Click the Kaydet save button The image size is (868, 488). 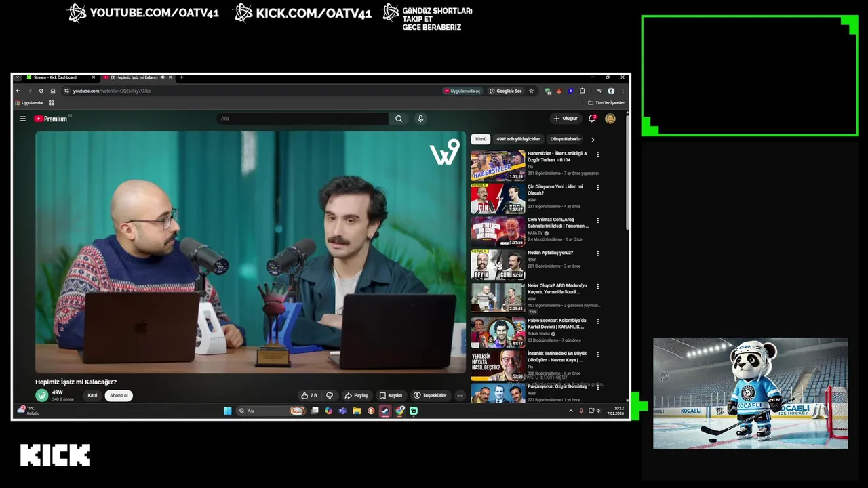[391, 395]
